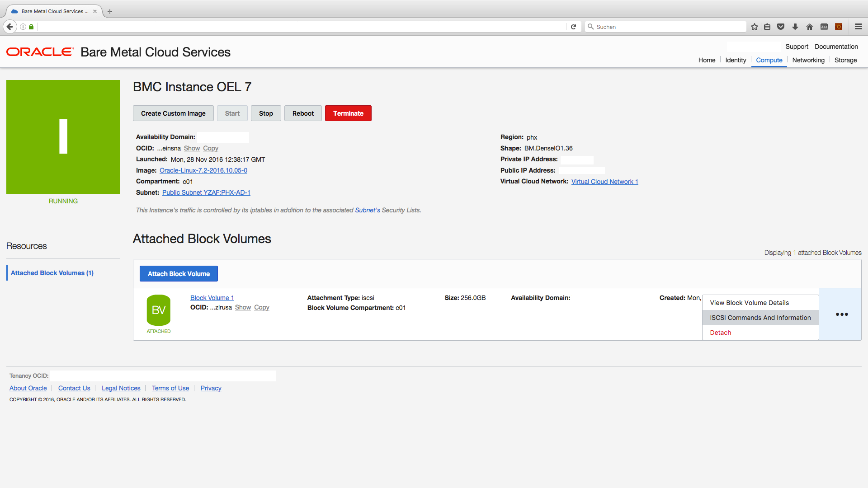Click the green BV block volume icon
Viewport: 868px width, 488px height.
tap(159, 310)
